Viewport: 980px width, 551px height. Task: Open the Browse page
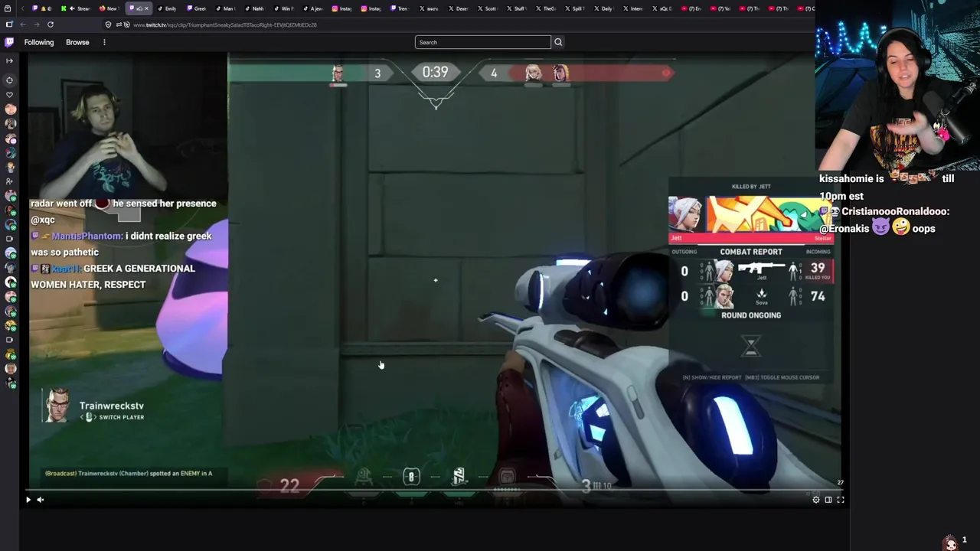77,42
